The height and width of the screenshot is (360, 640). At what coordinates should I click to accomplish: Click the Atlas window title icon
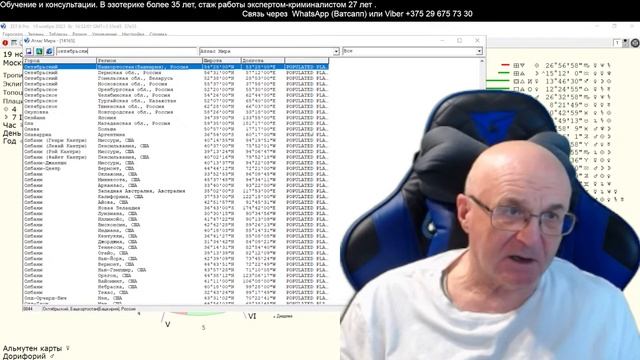(27, 40)
